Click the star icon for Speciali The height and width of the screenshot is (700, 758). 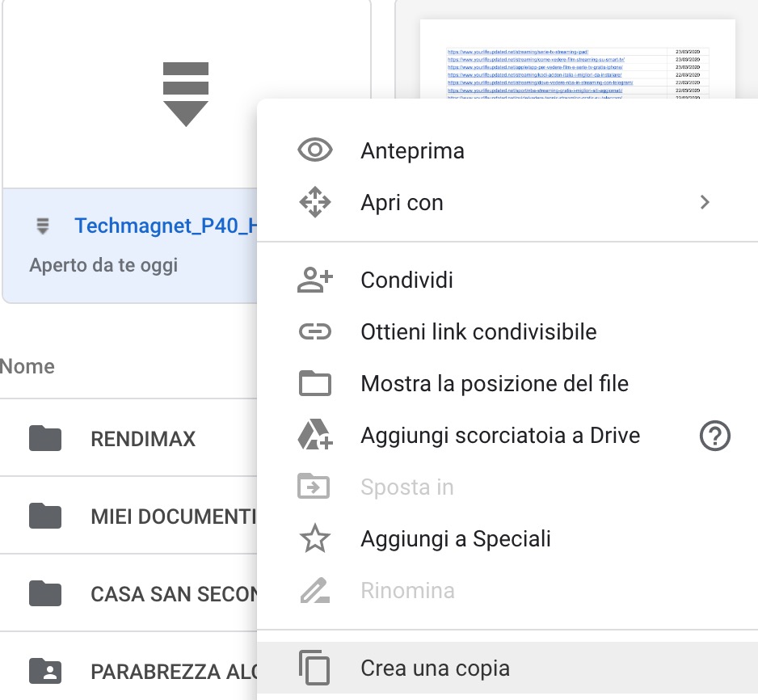point(314,539)
